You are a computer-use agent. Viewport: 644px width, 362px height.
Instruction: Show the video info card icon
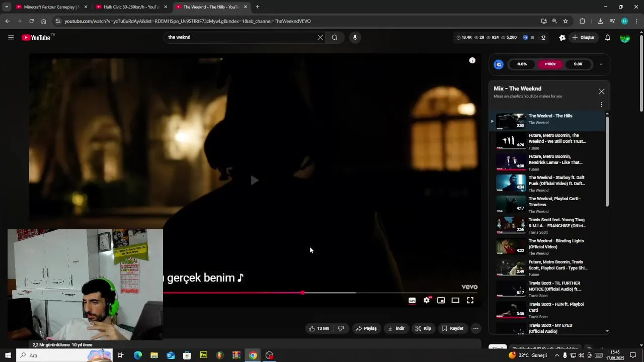point(472,60)
